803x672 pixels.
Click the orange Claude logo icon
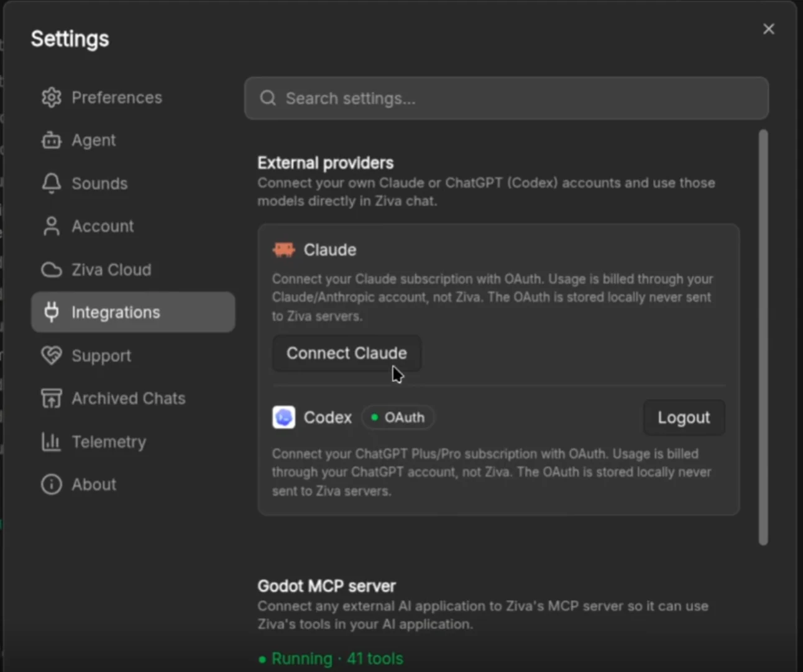[284, 250]
